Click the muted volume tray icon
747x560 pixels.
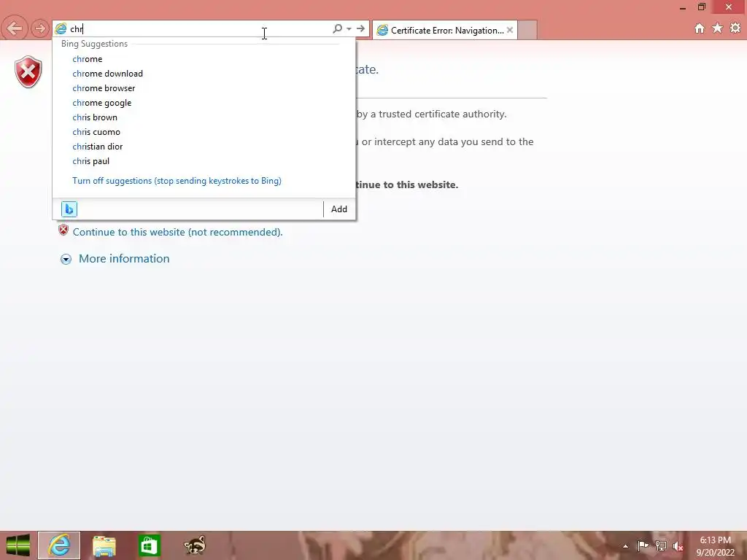(x=678, y=547)
